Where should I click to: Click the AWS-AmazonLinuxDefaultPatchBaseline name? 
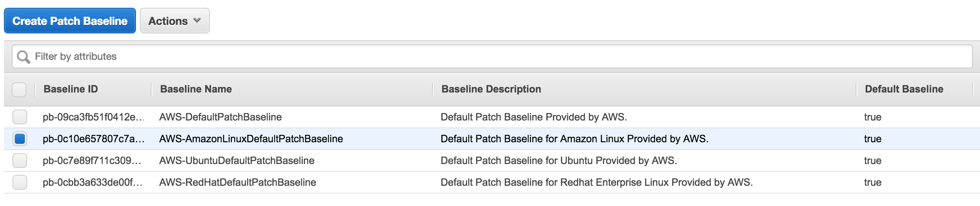pyautogui.click(x=251, y=139)
